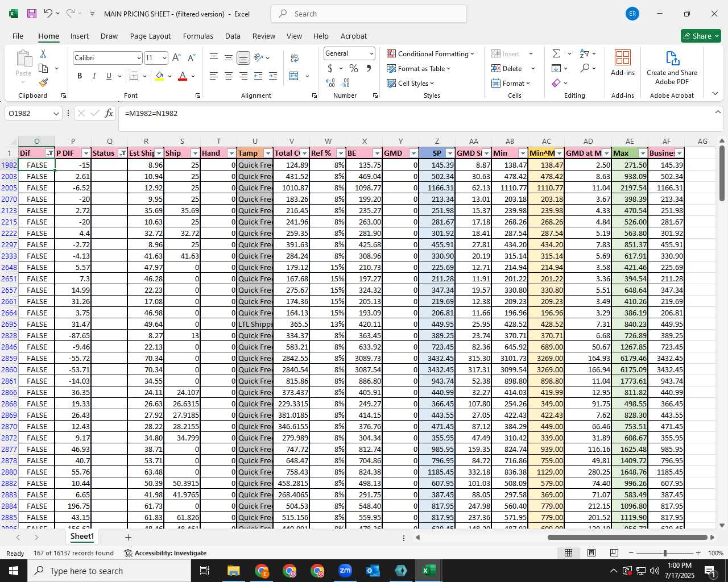Open the Dif column filter dropdown
728x582 pixels.
(x=49, y=153)
